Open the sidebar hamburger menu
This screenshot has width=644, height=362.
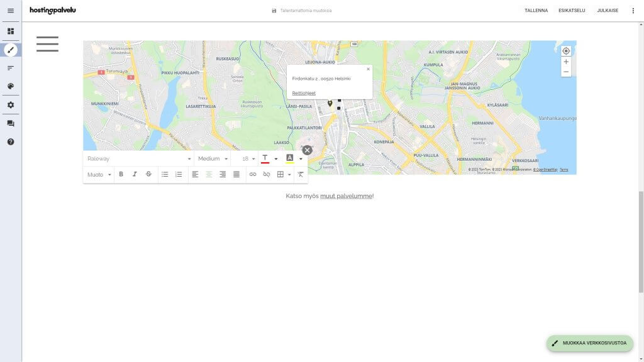click(x=11, y=11)
